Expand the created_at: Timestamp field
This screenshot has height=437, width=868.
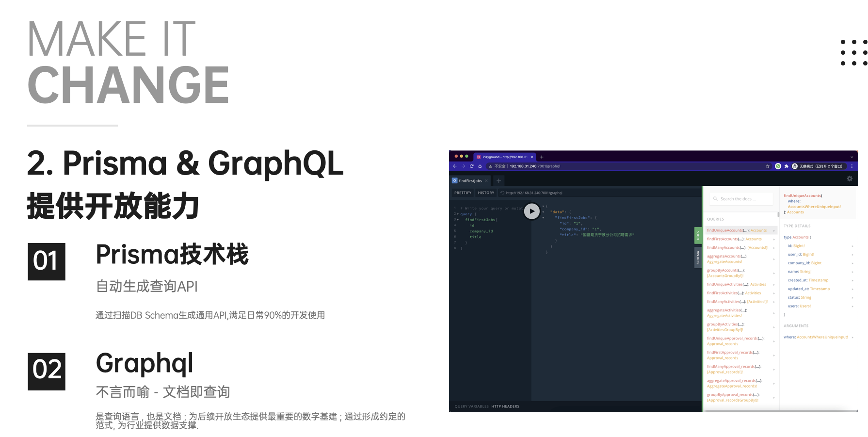tap(819, 280)
